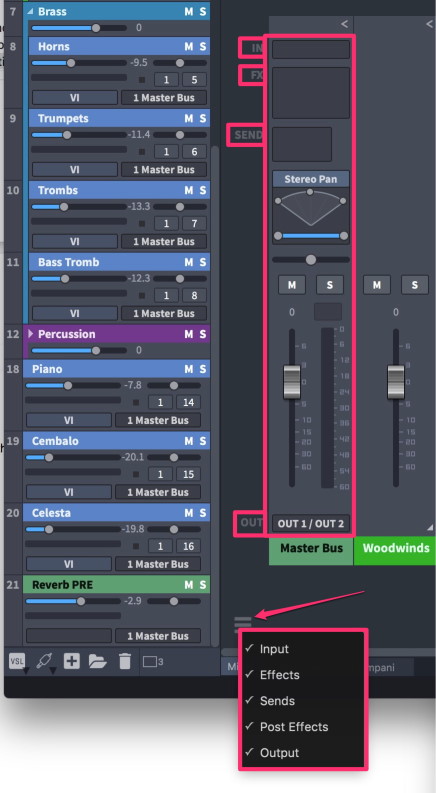Viewport: 436px width, 793px height.
Task: Open the Stereo Pan type selector
Action: [311, 179]
